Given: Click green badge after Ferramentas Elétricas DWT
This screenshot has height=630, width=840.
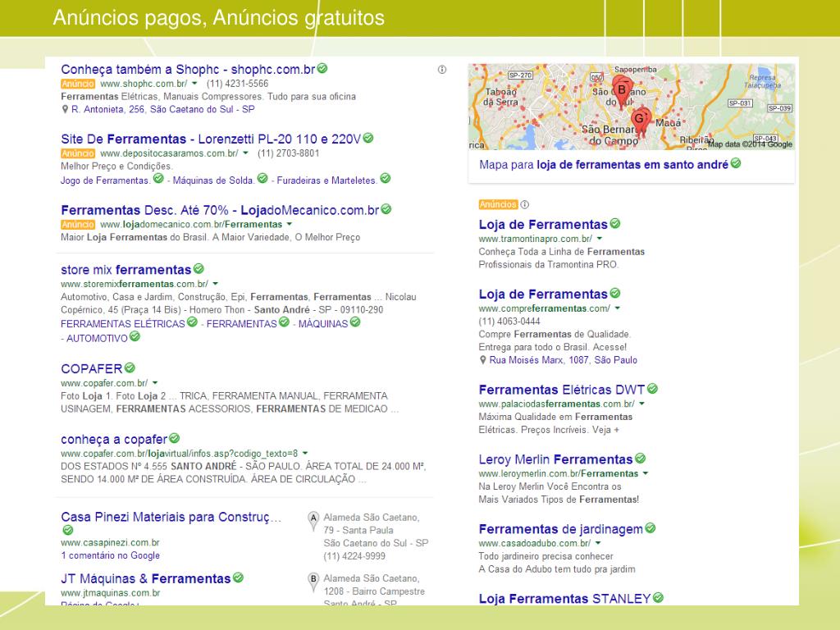Looking at the screenshot, I should pos(652,388).
